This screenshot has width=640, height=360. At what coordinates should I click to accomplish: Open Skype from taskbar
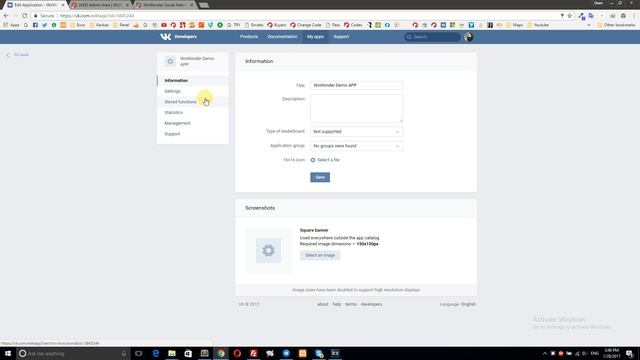pyautogui.click(x=319, y=353)
